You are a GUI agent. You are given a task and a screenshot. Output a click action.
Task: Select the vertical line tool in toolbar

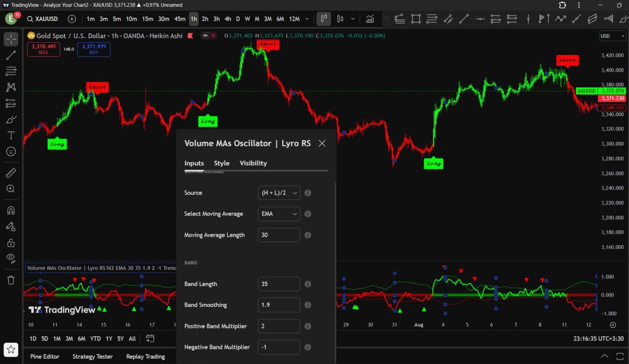pos(528,19)
